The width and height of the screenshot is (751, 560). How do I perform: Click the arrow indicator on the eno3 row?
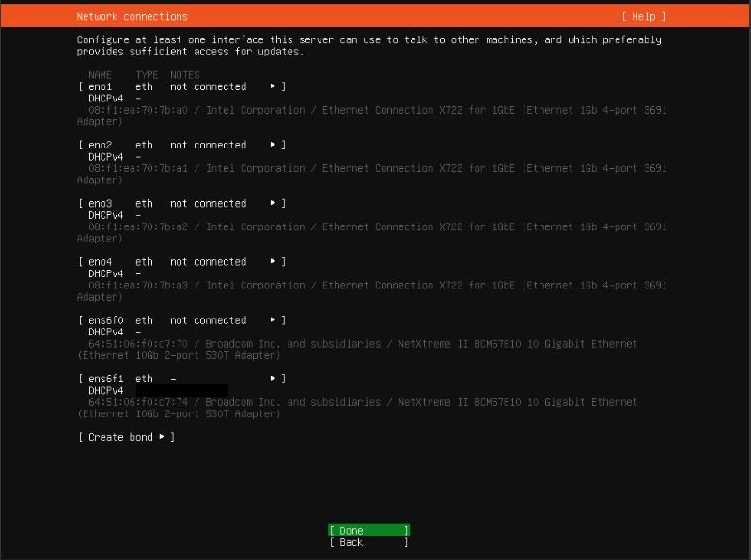[x=274, y=203]
